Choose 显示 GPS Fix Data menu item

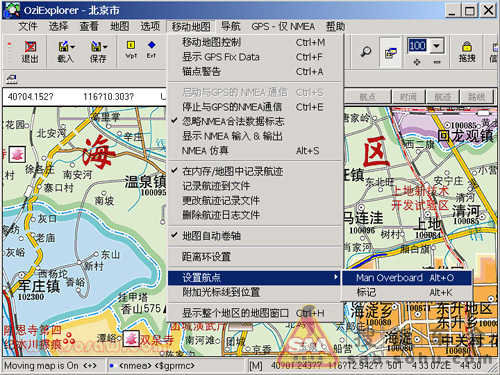tap(255, 57)
